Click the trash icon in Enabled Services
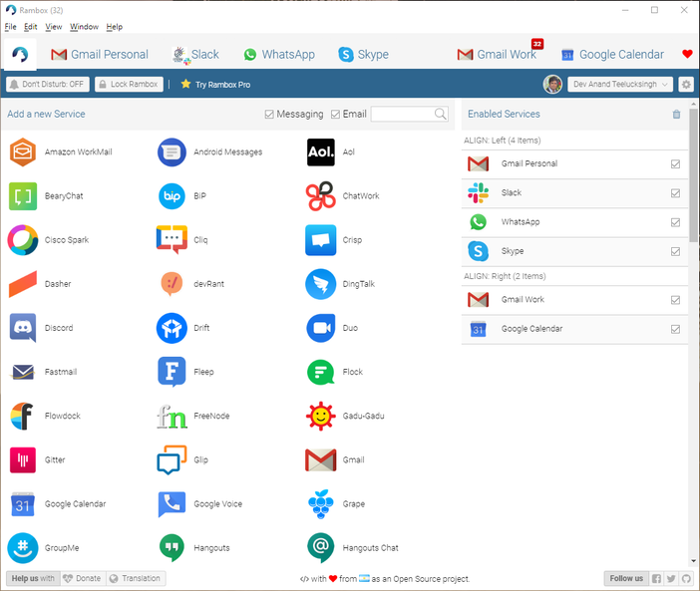This screenshot has width=700, height=591. [x=677, y=115]
